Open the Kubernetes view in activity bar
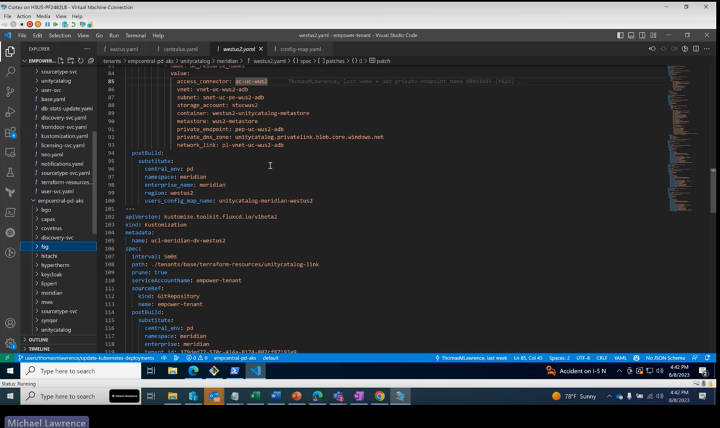 [x=10, y=232]
